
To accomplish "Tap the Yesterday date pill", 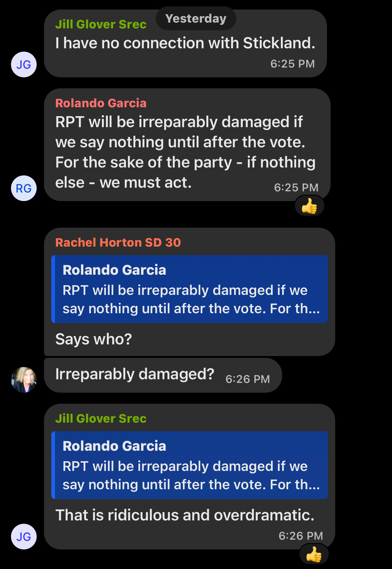I will (196, 19).
